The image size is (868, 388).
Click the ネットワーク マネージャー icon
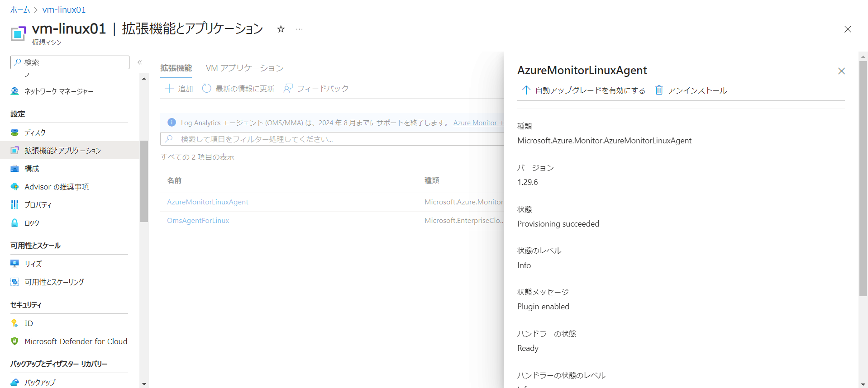pyautogui.click(x=15, y=91)
